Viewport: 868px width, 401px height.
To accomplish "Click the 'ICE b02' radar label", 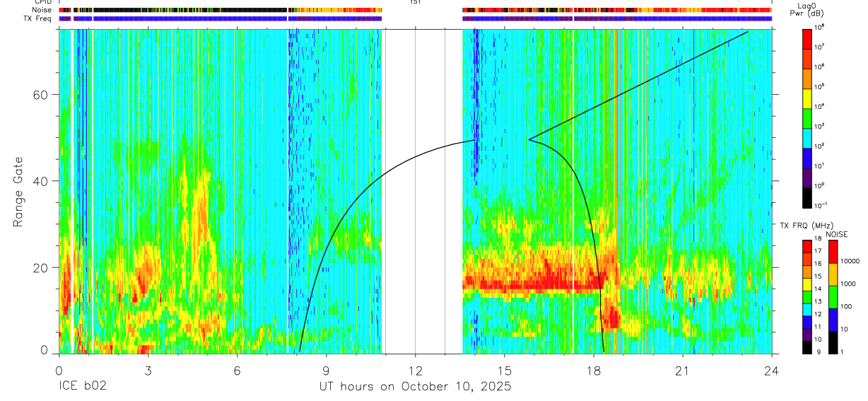I will click(83, 388).
